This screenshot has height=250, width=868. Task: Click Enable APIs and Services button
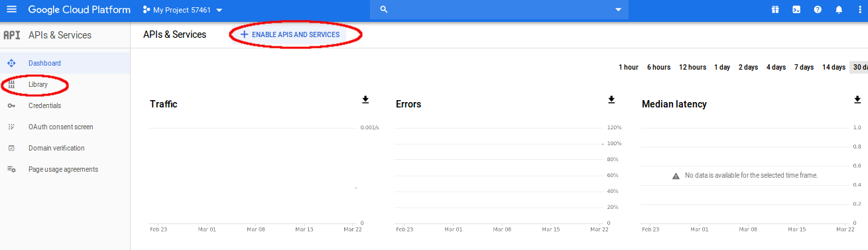tap(290, 34)
